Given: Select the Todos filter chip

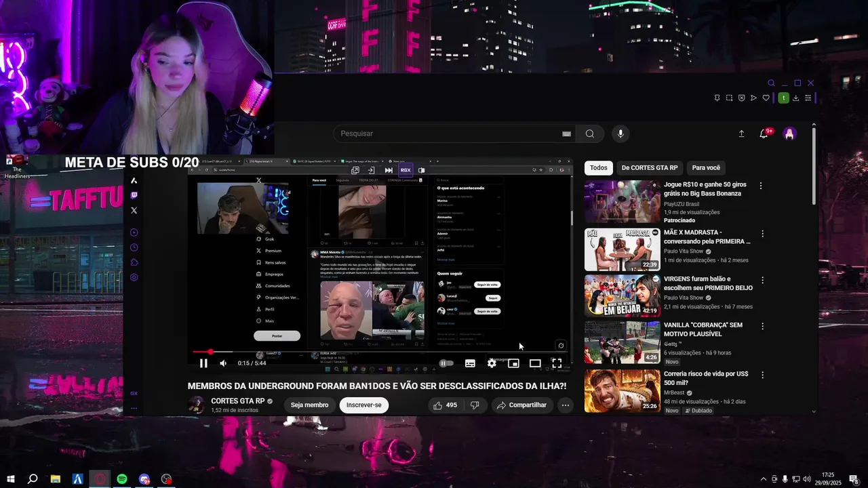Looking at the screenshot, I should (x=599, y=167).
